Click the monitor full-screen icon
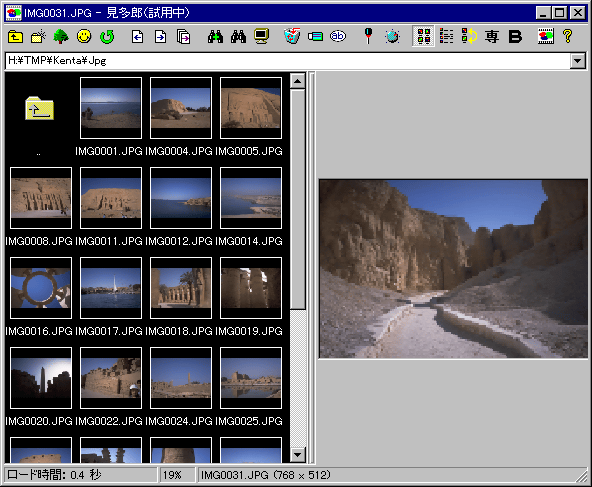Screen dimensions: 592x487 [x=261, y=37]
